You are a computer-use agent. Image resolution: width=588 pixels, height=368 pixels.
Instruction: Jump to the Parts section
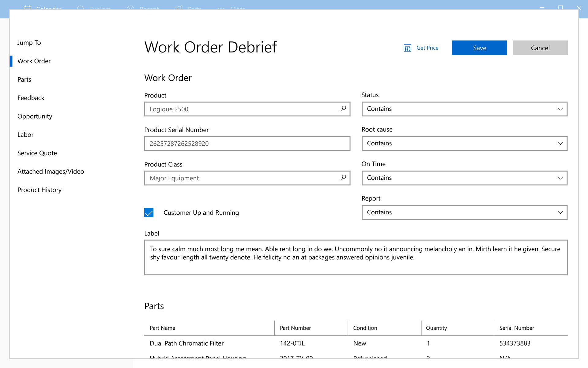(24, 79)
